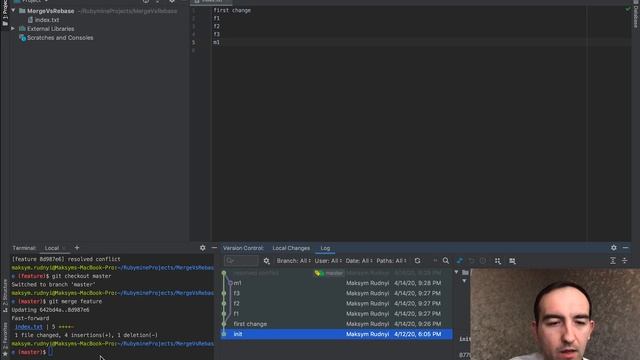Collapse root node in changes tree
Image resolution: width=640 pixels, height=360 pixels.
(456, 272)
